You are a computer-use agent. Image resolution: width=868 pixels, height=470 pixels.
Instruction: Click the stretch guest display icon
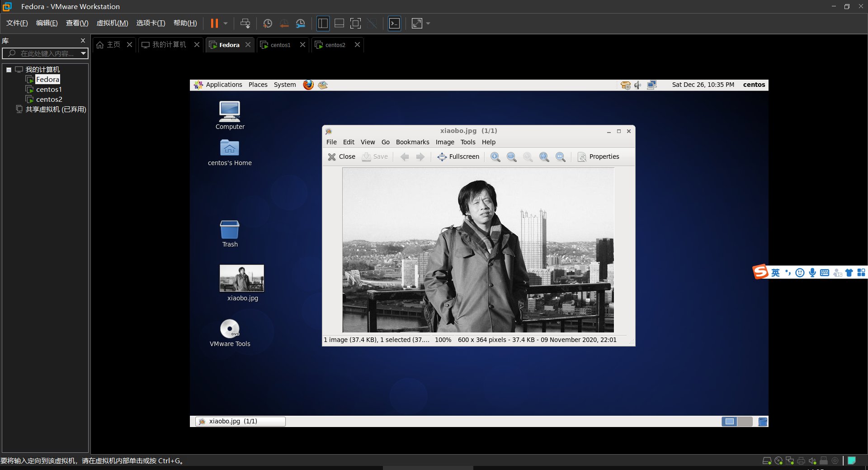pos(417,23)
